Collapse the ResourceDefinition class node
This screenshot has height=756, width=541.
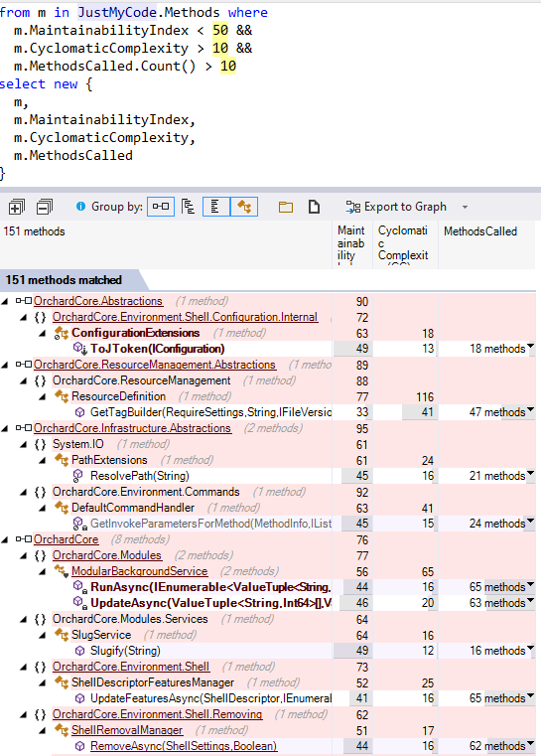(43, 396)
